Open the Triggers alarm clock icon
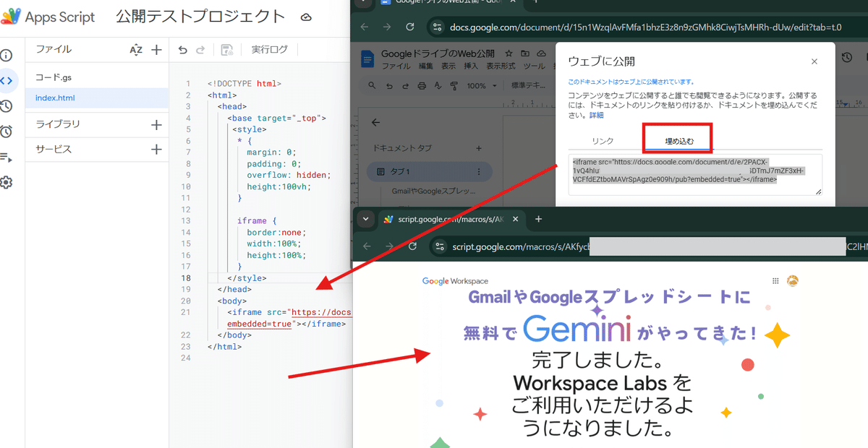Image resolution: width=868 pixels, height=448 pixels. pos(7,132)
